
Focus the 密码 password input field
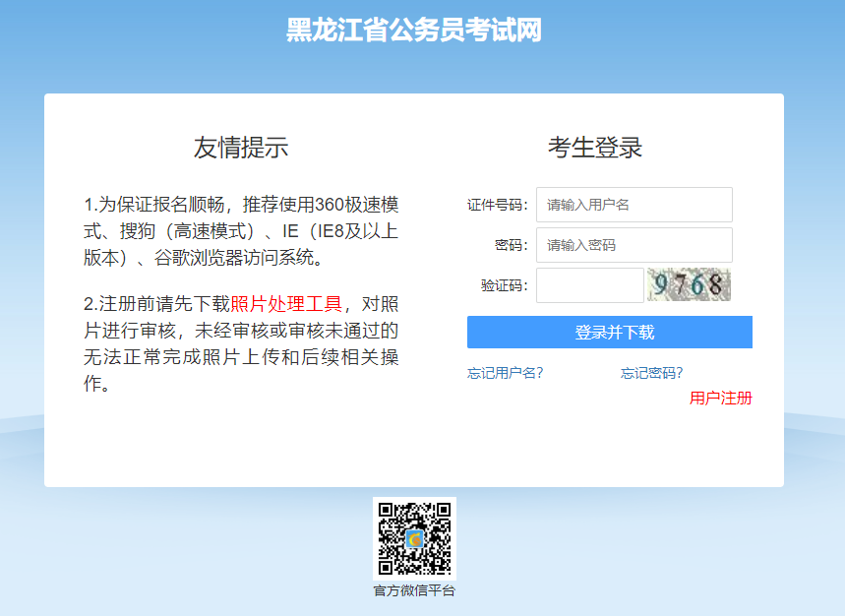tap(634, 245)
